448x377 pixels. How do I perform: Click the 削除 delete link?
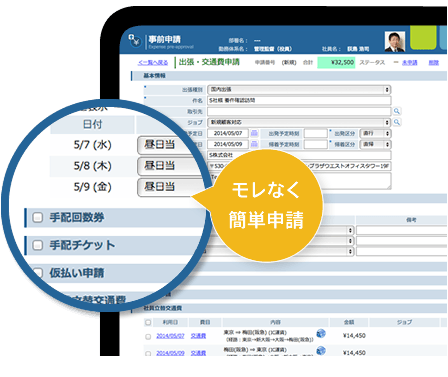click(x=433, y=62)
